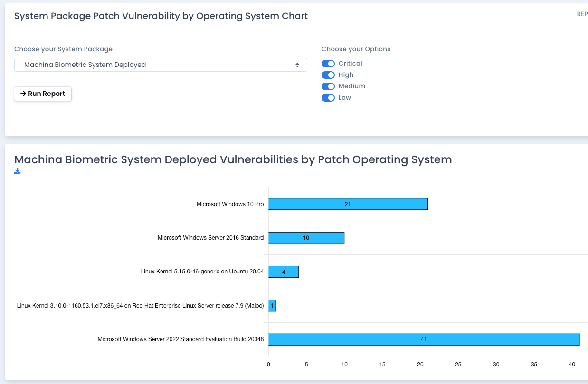The image size is (588, 384).
Task: Click the Microsoft Windows 10 Pro label
Action: [230, 204]
